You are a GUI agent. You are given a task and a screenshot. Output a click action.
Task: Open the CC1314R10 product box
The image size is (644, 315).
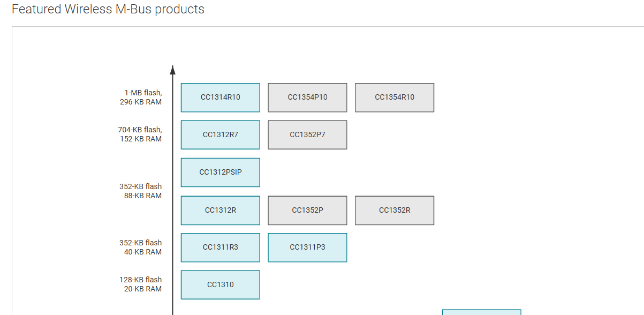pos(221,97)
